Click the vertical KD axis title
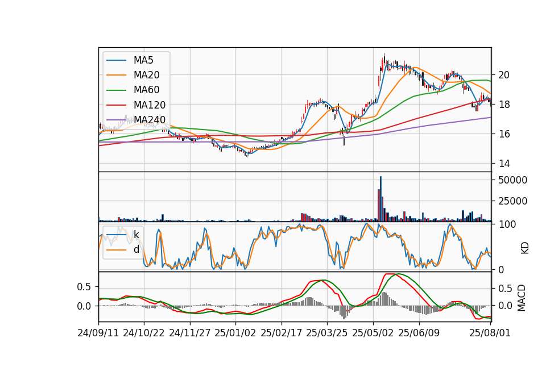The width and height of the screenshot is (546, 392). point(525,248)
